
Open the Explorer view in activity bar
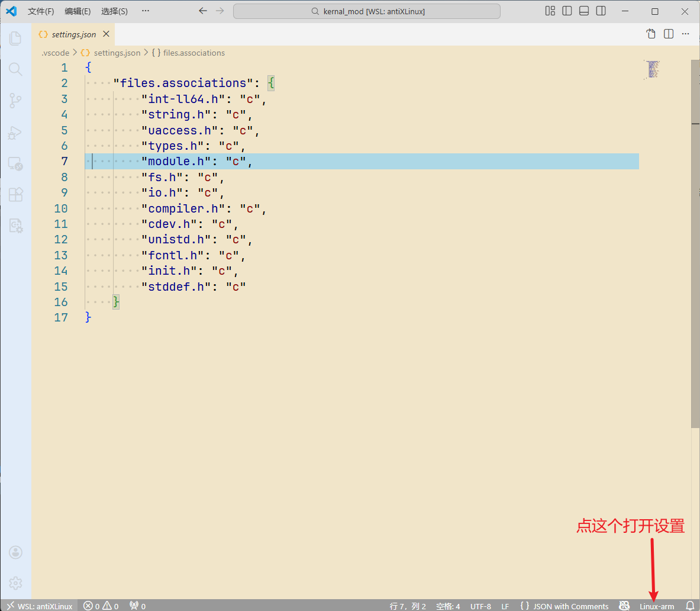15,38
